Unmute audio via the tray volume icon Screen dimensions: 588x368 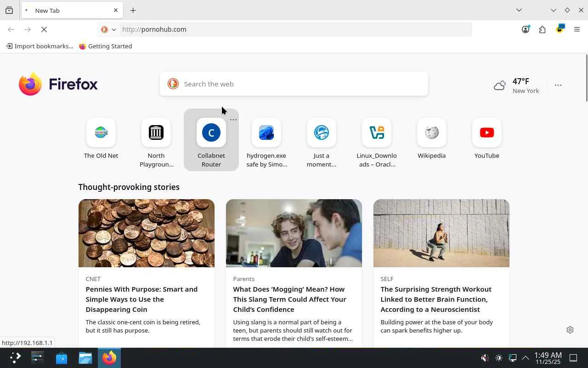[485, 358]
